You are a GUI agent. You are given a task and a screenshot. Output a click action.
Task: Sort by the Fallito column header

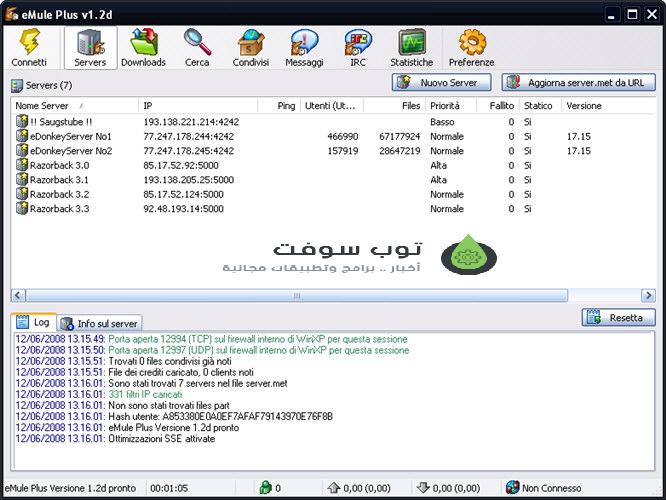498,106
